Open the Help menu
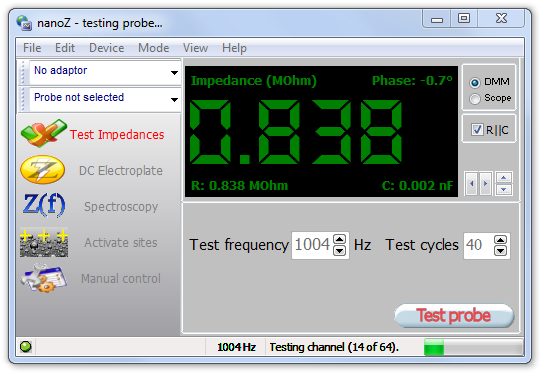 [x=234, y=48]
